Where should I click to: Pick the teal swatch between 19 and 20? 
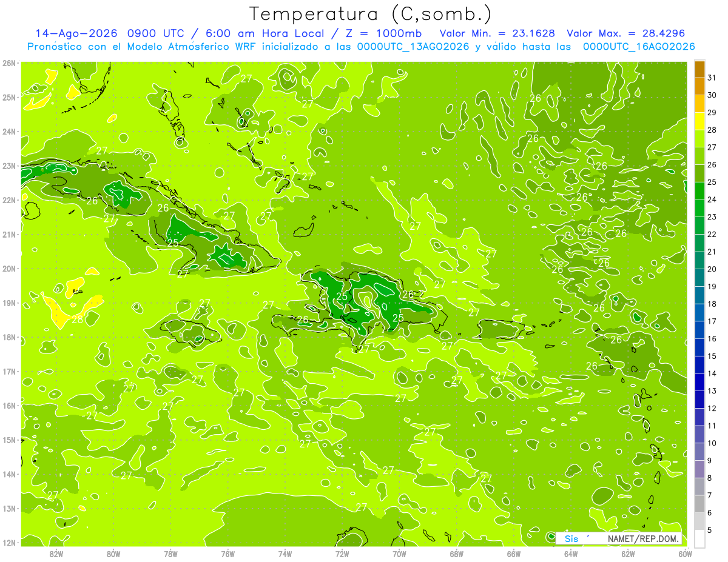coord(699,278)
